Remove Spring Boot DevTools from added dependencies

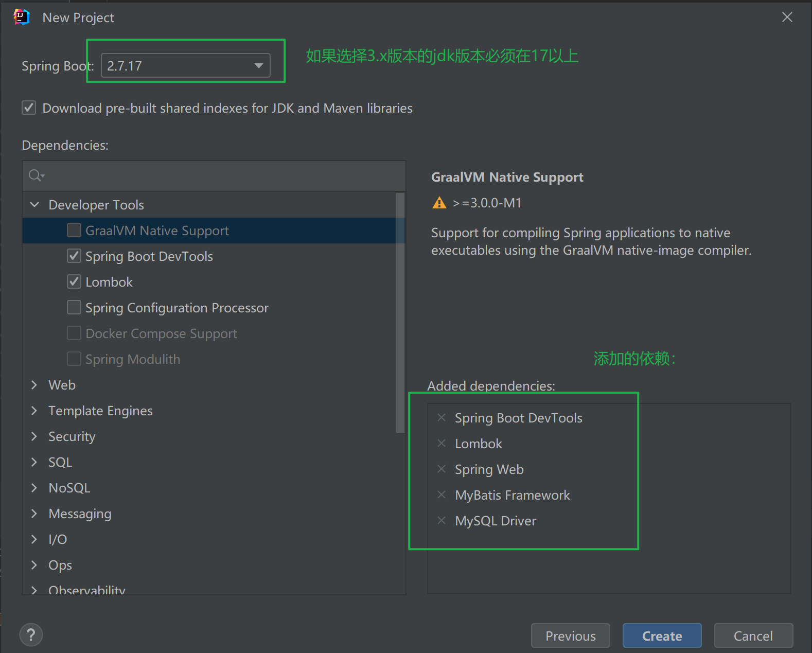click(442, 417)
